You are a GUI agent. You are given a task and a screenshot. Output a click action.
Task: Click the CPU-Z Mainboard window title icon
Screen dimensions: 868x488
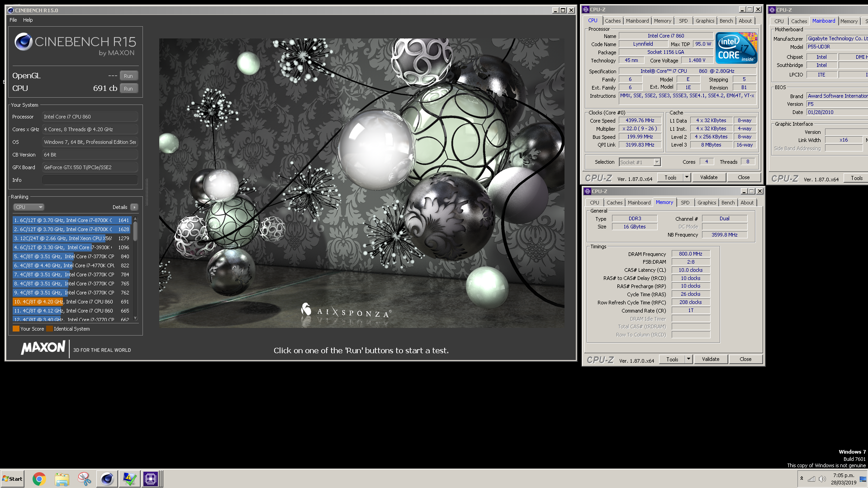[x=772, y=9]
